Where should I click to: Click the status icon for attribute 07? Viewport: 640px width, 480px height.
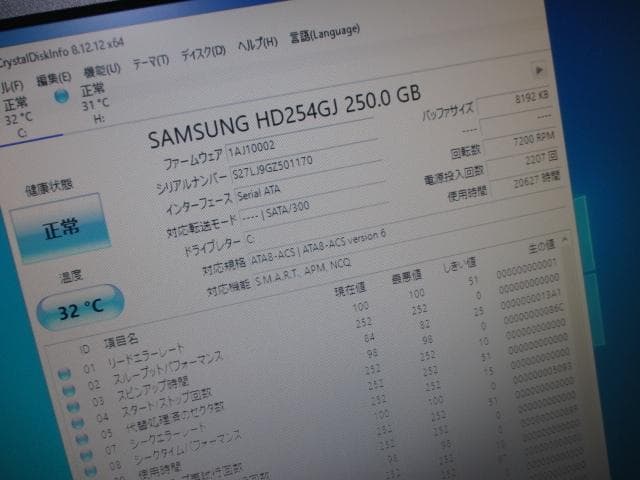(x=86, y=455)
